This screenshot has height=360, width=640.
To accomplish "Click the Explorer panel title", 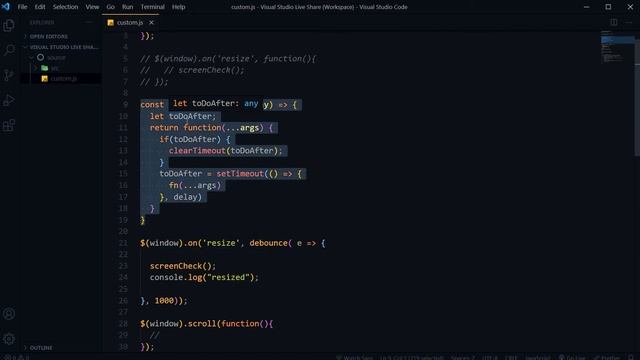I will pyautogui.click(x=42, y=22).
